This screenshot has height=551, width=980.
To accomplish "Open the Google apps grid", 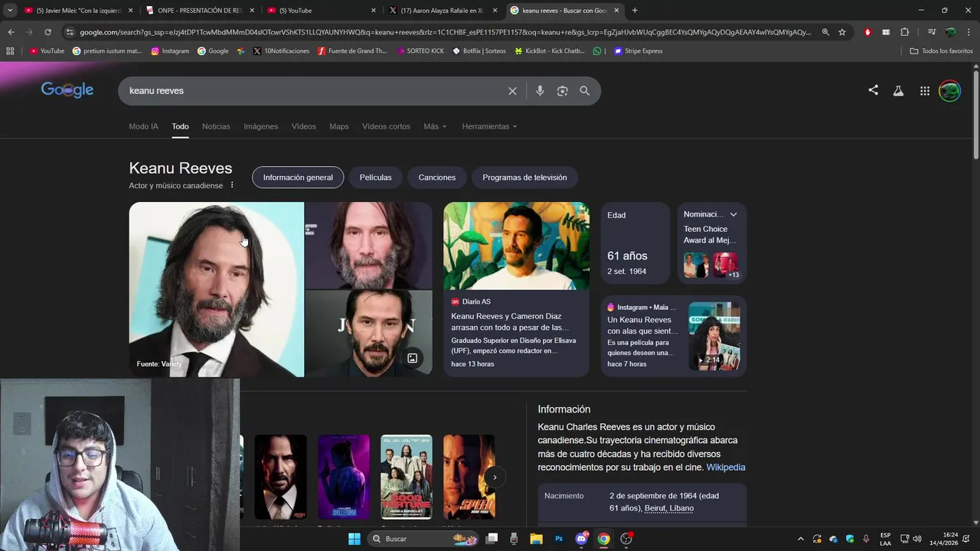I will click(x=925, y=91).
